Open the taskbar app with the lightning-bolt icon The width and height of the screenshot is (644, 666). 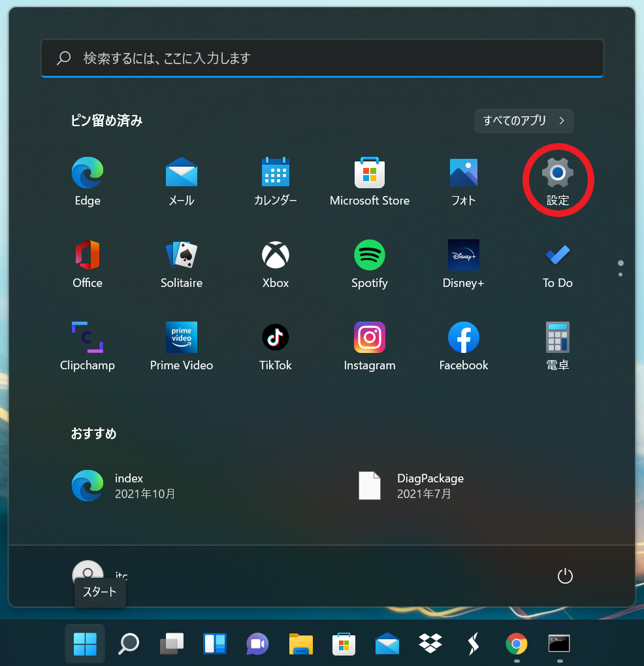(474, 644)
